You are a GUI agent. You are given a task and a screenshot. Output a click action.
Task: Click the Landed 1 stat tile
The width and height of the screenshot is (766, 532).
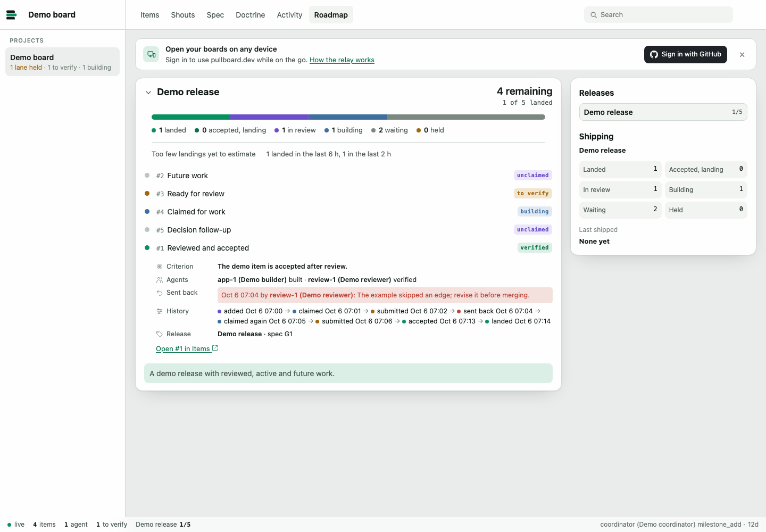click(620, 170)
